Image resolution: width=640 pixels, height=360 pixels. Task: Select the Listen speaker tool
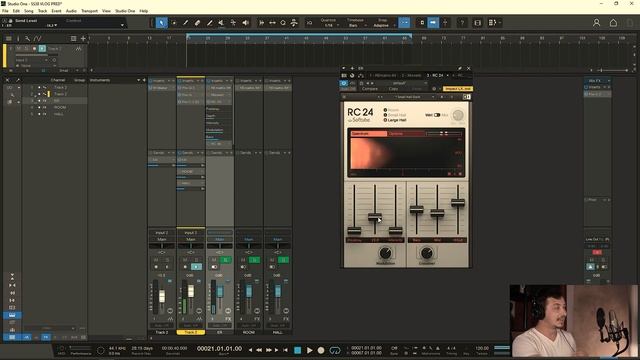[x=245, y=23]
